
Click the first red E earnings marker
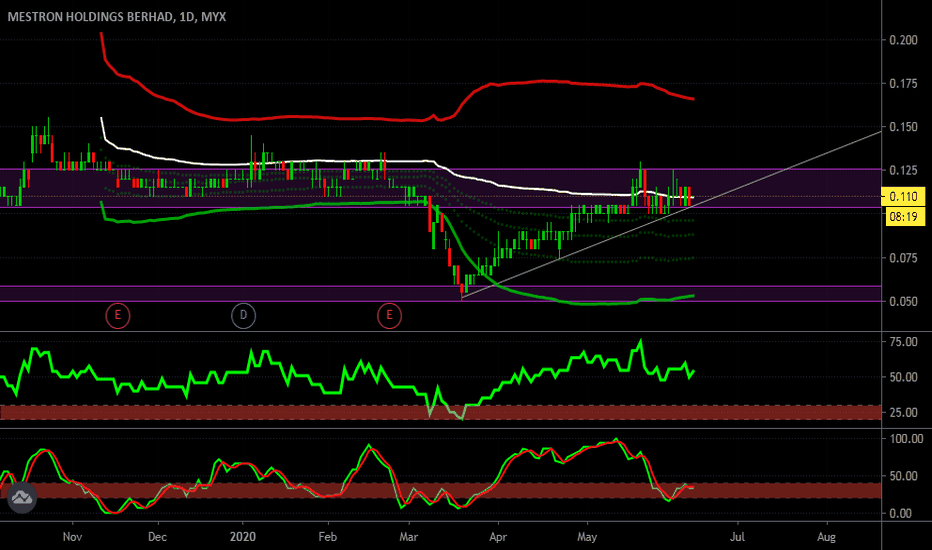[x=118, y=315]
